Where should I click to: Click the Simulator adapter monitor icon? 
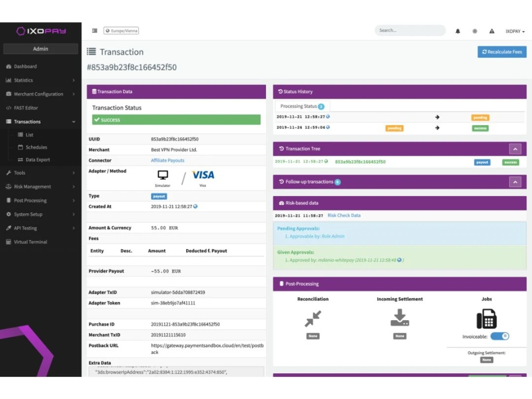click(x=163, y=176)
